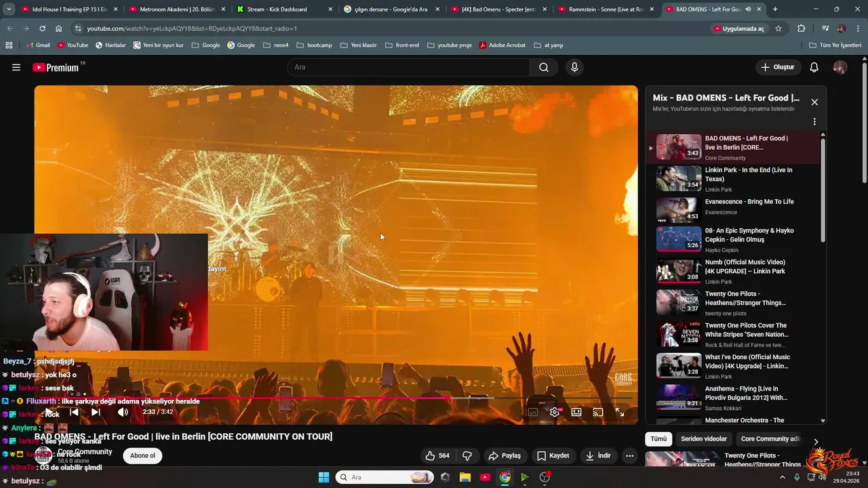The image size is (868, 488).
Task: Switch to Metronom Akademi browser tab
Action: [176, 9]
